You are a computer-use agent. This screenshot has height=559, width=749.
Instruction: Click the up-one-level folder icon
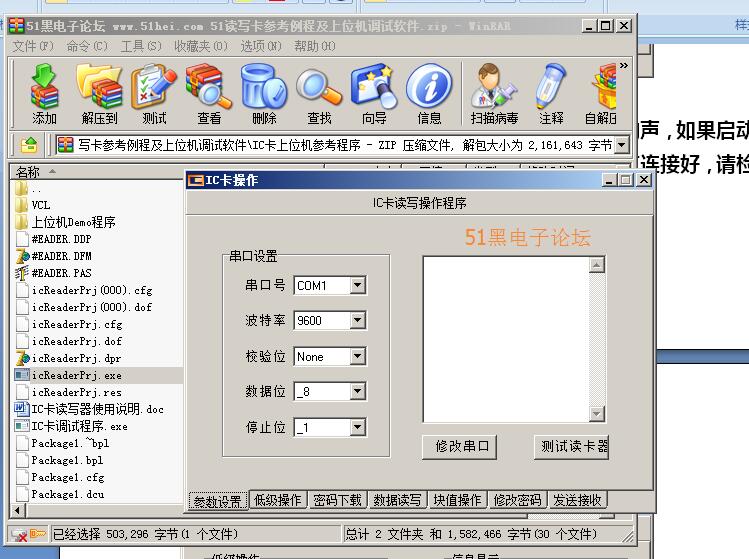[x=29, y=144]
